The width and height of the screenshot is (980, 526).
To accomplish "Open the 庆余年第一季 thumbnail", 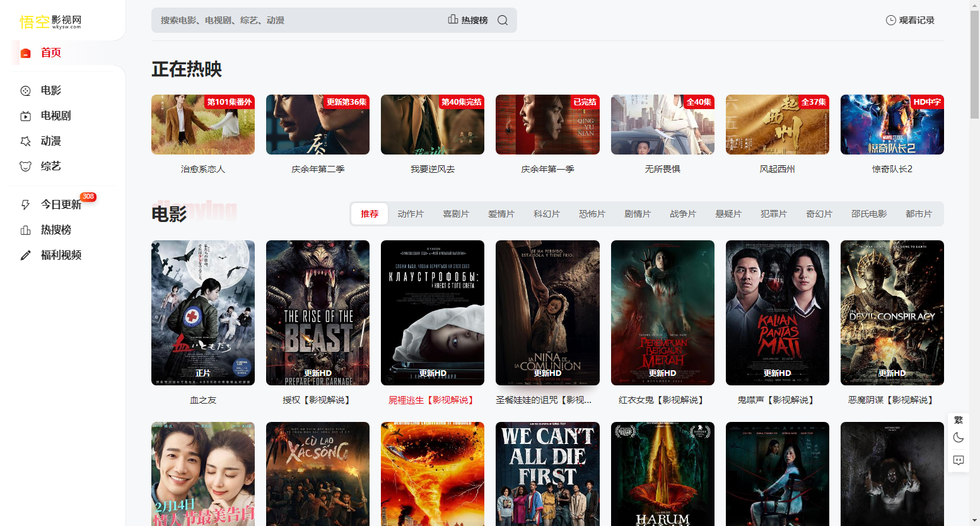I will coord(547,125).
